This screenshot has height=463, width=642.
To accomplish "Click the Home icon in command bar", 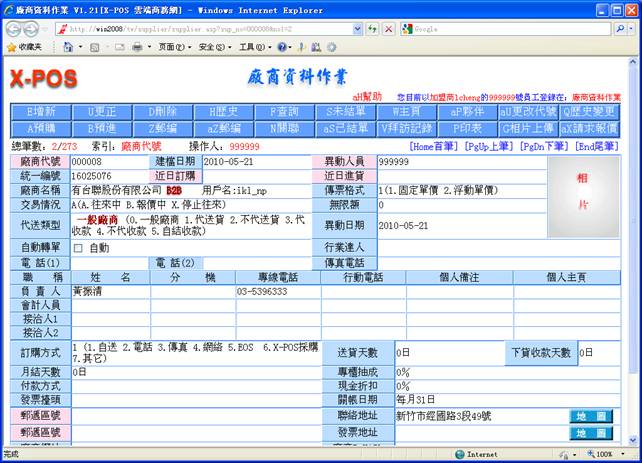I will [x=68, y=47].
